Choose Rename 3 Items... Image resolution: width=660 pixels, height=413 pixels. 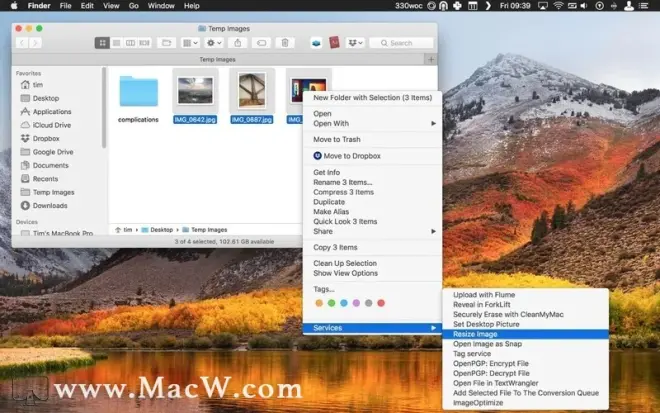372,182
